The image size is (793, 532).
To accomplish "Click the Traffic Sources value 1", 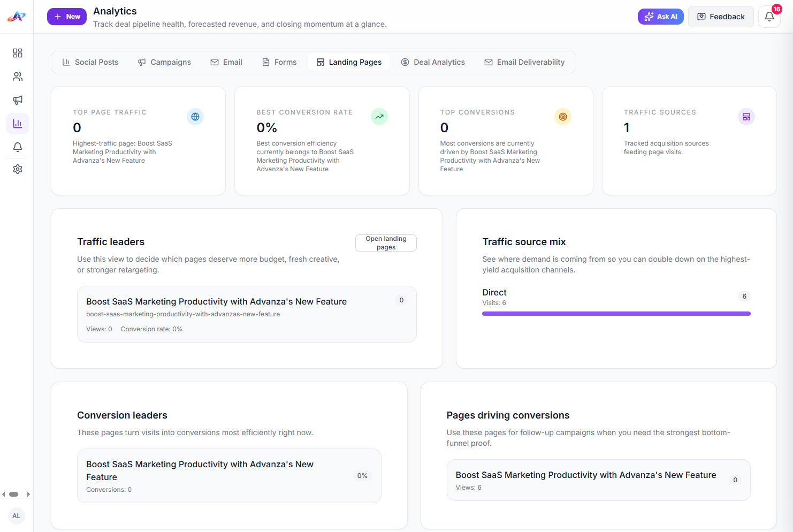I will tap(627, 128).
